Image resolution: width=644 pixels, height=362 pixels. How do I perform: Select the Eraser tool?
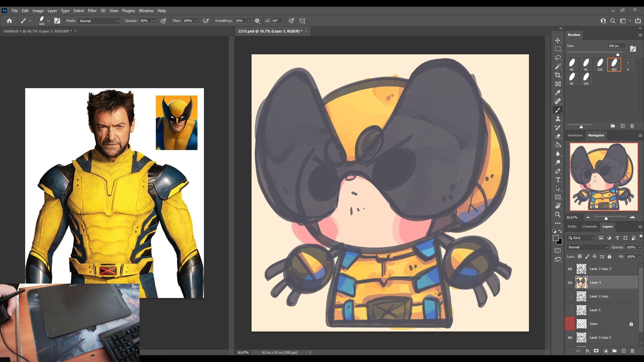[x=558, y=136]
